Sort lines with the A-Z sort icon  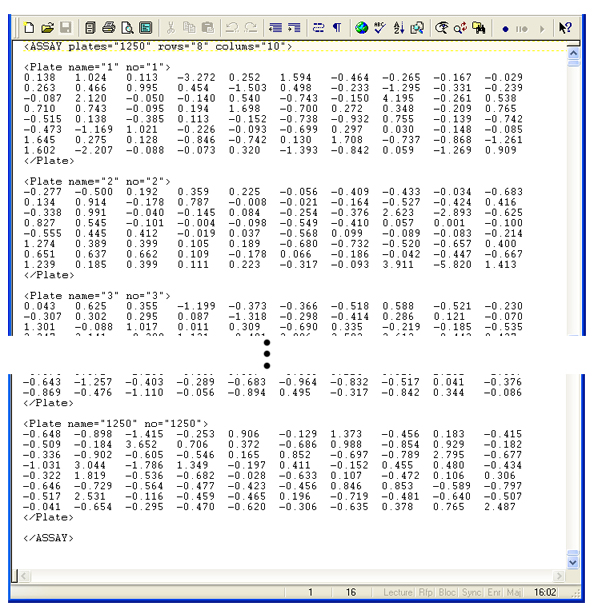[398, 28]
